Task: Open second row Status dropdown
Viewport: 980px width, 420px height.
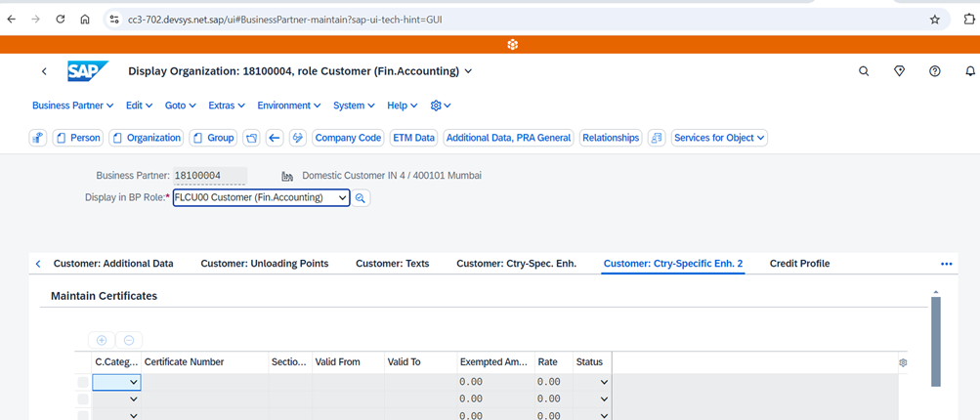Action: click(604, 399)
